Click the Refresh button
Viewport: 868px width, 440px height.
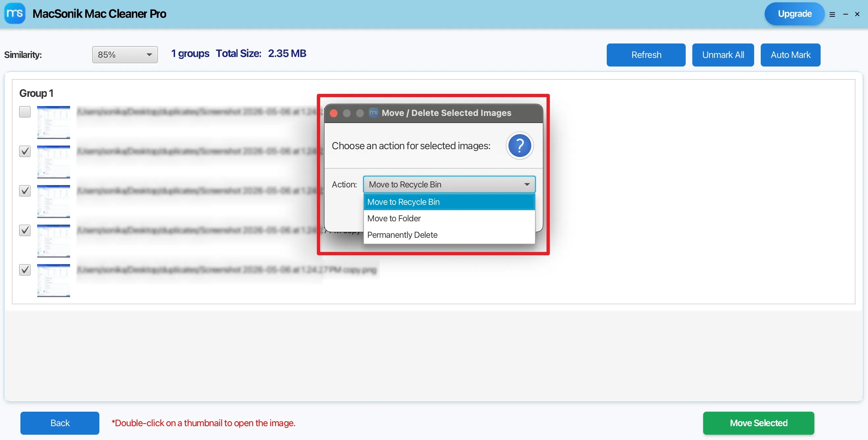646,55
